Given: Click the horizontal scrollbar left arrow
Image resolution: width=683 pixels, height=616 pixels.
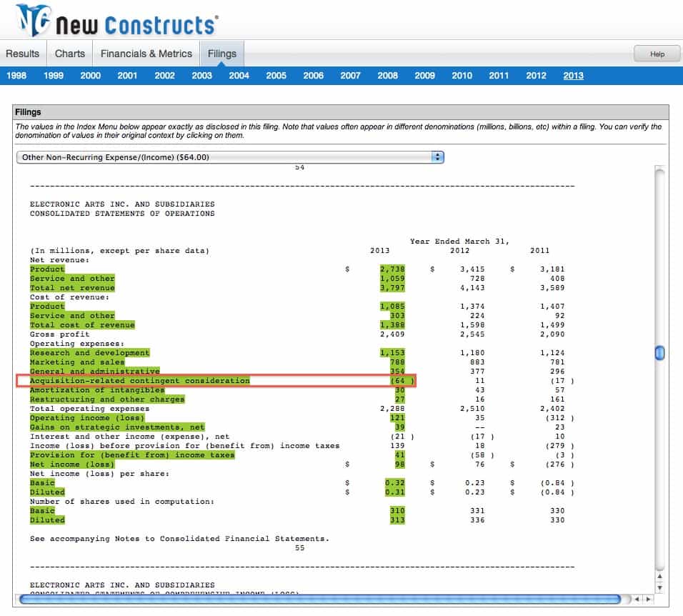Looking at the screenshot, I should [637, 599].
